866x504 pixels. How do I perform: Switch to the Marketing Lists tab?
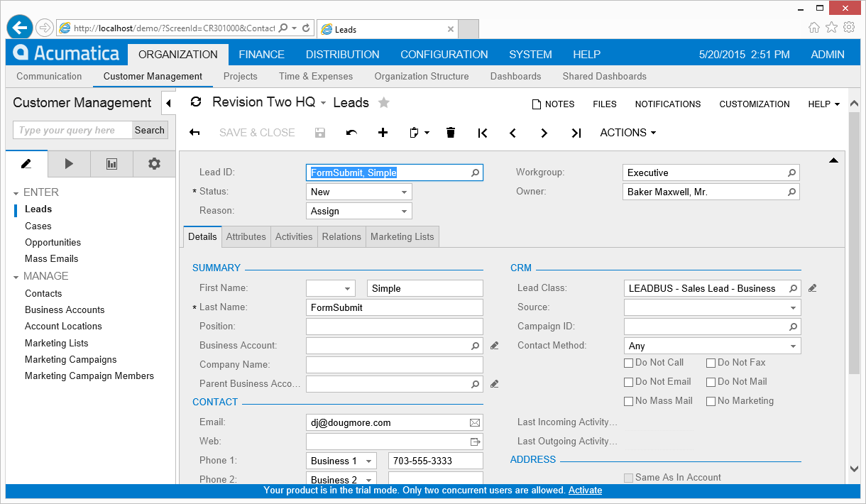(x=402, y=237)
